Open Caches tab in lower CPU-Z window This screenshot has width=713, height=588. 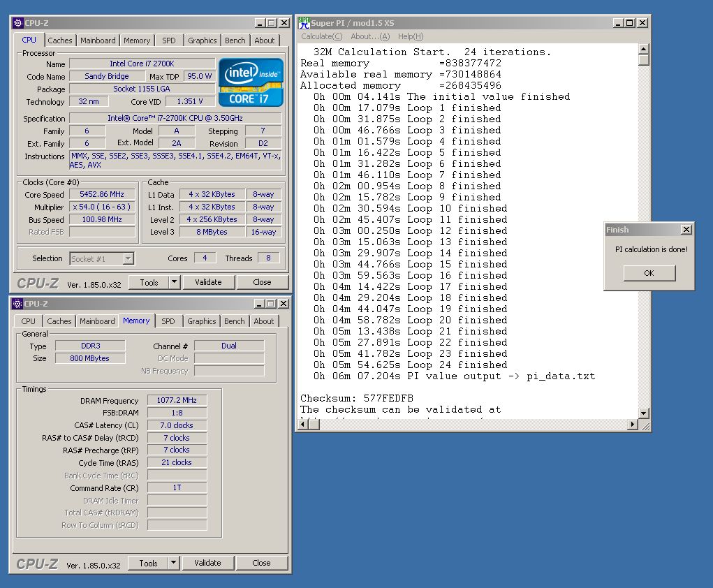[59, 321]
